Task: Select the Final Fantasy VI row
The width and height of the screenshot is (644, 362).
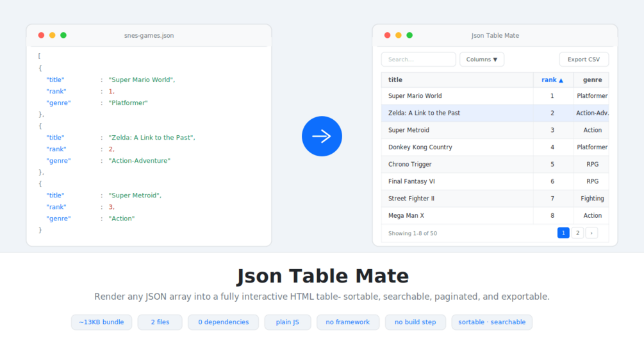Action: click(x=495, y=181)
